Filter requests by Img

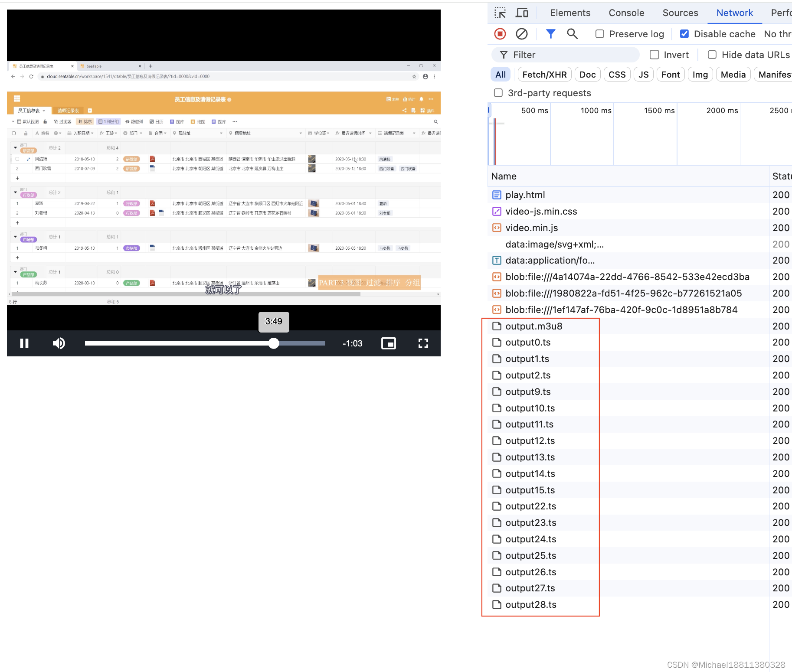point(700,75)
